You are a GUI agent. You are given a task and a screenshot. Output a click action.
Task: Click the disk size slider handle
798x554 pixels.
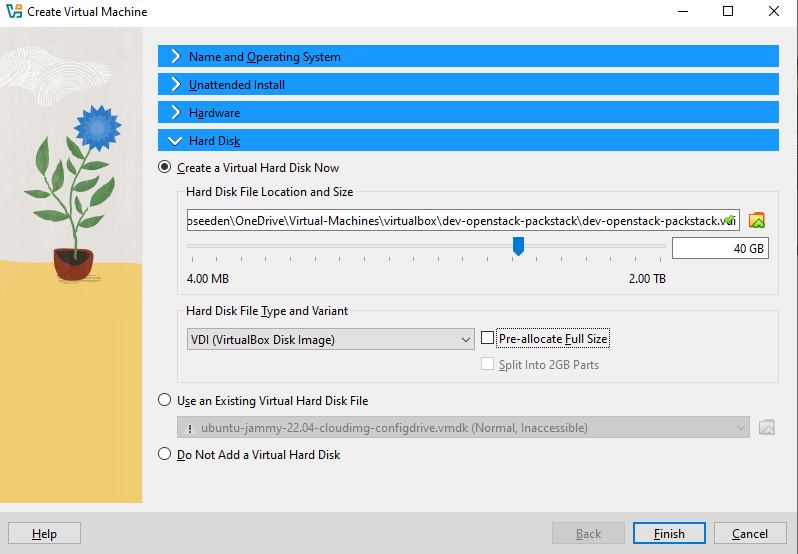pos(518,246)
